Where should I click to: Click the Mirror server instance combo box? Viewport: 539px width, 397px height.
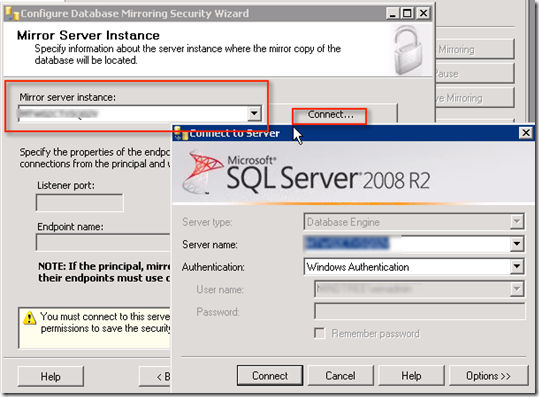click(140, 113)
